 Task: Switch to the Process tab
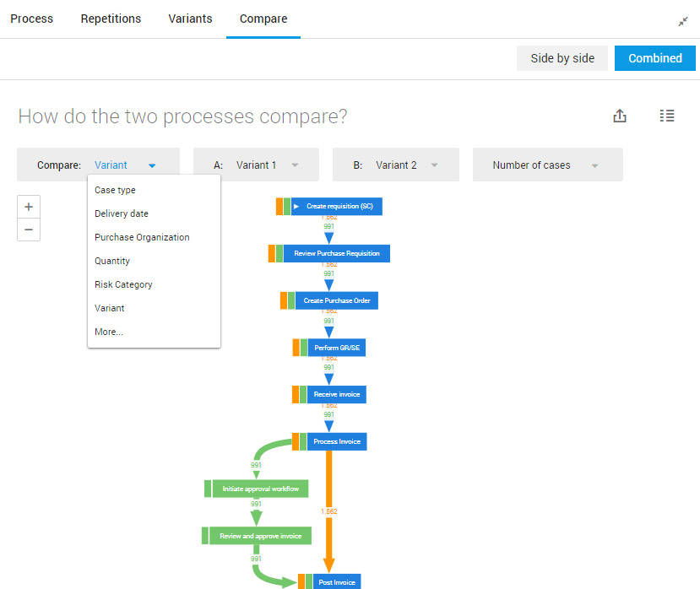32,19
